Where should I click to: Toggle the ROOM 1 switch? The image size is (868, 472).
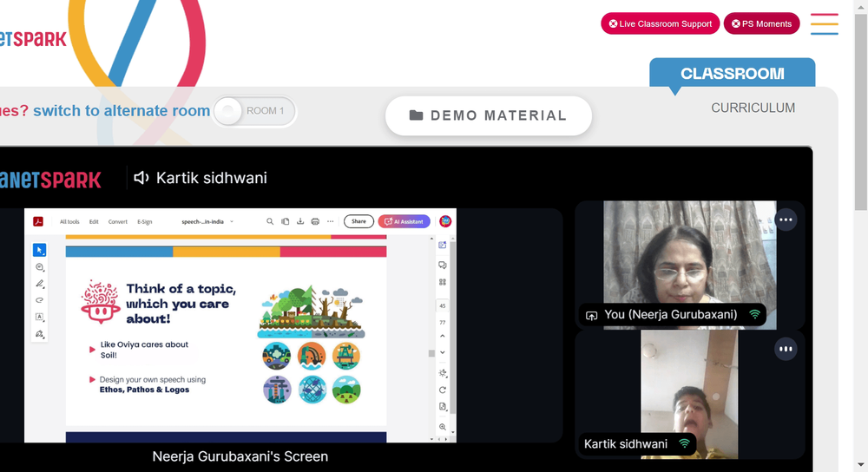[254, 111]
